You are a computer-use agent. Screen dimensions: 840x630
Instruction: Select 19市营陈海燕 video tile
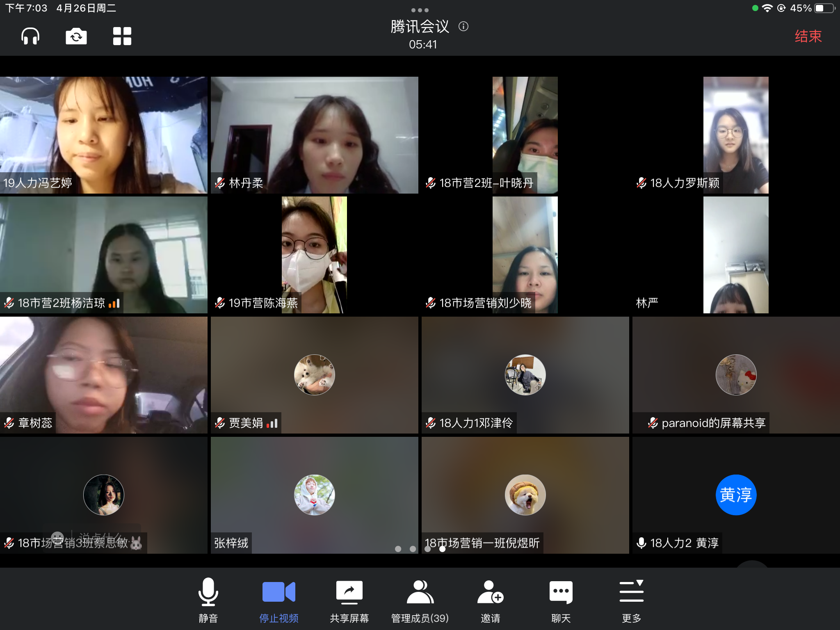click(x=315, y=255)
